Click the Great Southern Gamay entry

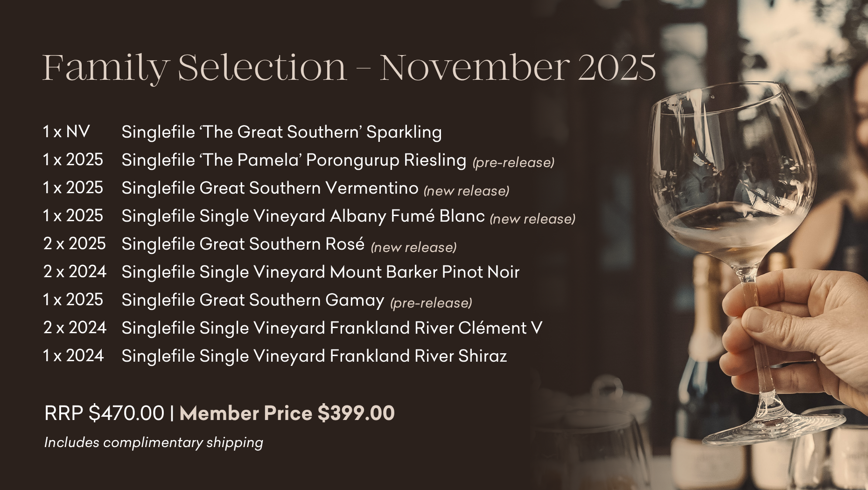point(252,300)
